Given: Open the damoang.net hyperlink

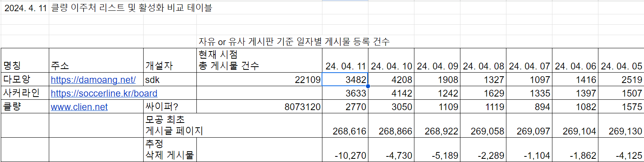Looking at the screenshot, I should click(93, 80).
